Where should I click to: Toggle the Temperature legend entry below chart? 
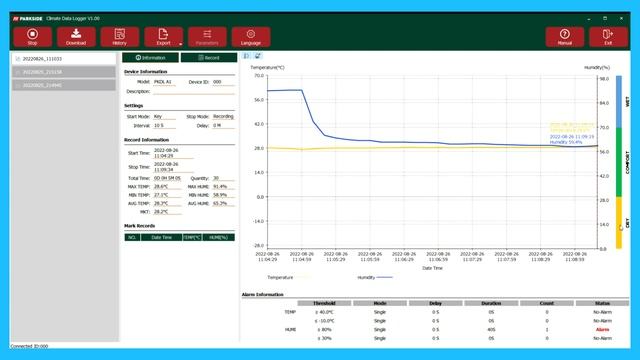(x=289, y=278)
